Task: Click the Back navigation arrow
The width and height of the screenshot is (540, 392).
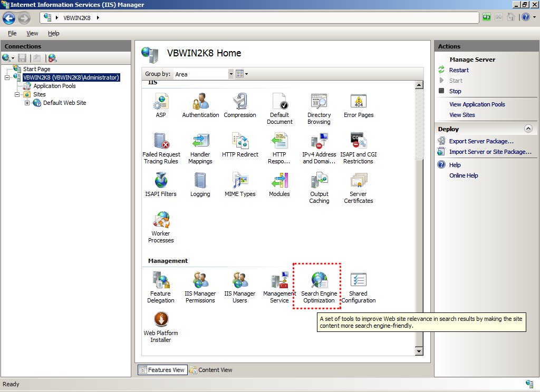Action: pos(9,18)
